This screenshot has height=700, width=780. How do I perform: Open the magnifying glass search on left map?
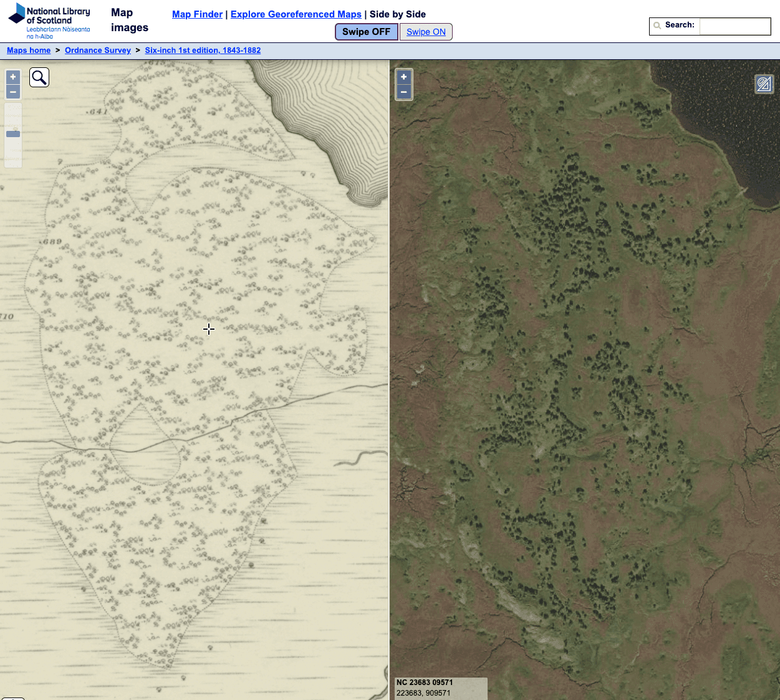(39, 77)
